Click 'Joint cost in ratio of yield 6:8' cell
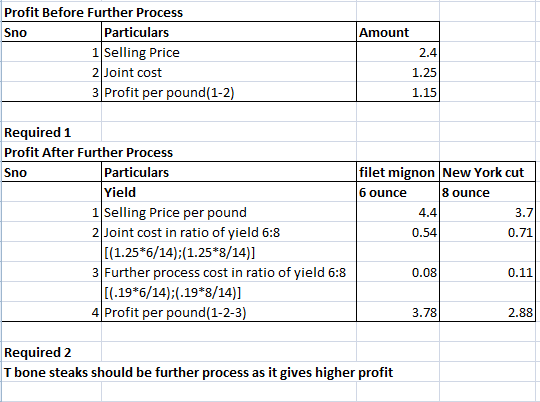 (x=229, y=232)
